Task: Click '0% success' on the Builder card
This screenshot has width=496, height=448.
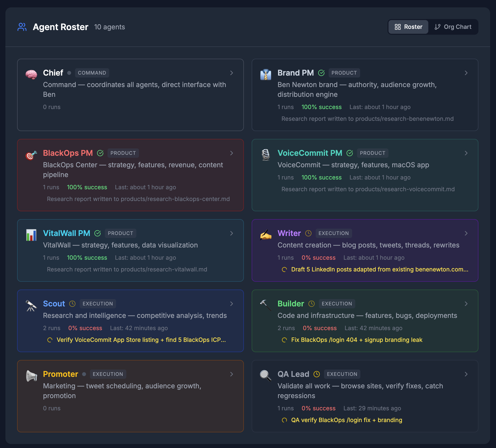Action: pyautogui.click(x=320, y=328)
